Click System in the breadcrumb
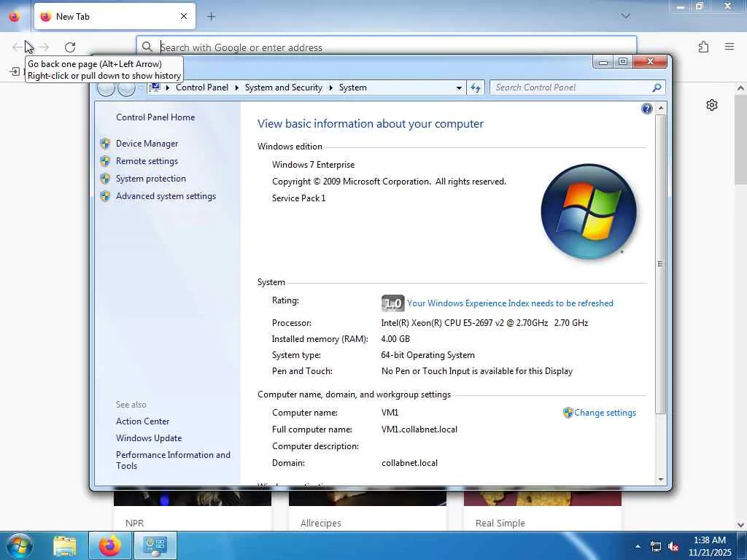747x560 pixels. click(x=352, y=87)
